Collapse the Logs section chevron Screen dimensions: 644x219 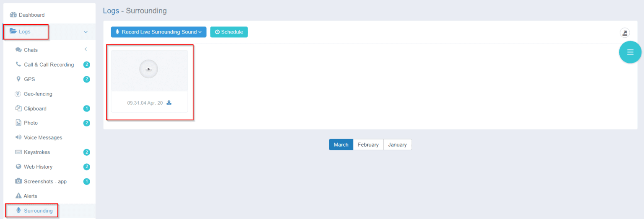point(86,32)
